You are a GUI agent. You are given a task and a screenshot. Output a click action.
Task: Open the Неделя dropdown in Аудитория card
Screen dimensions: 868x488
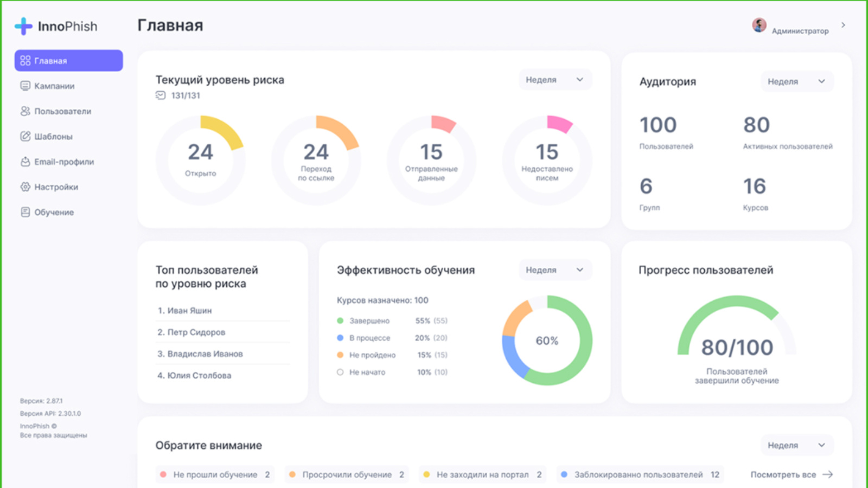(796, 81)
